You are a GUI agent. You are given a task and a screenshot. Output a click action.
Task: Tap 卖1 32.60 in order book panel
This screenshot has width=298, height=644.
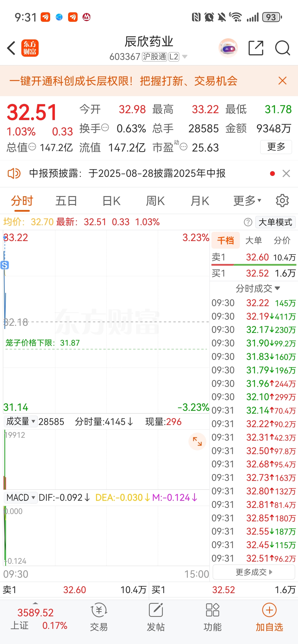254,257
